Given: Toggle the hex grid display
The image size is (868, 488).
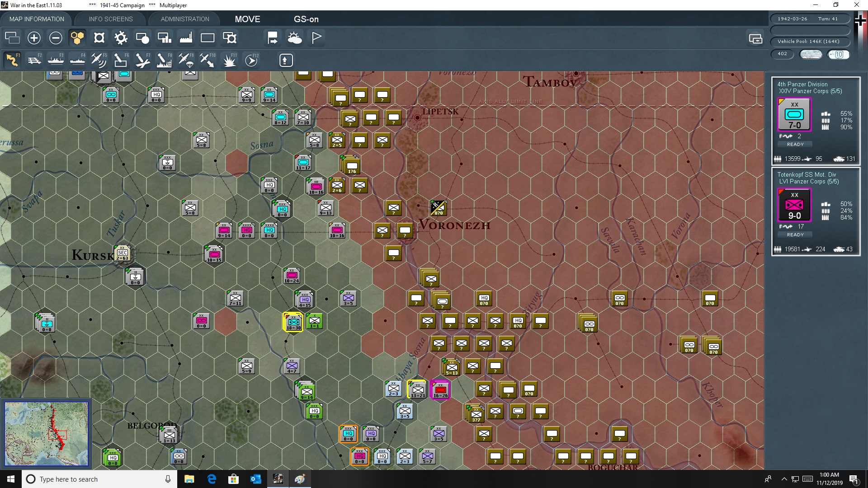Looking at the screenshot, I should coord(77,38).
